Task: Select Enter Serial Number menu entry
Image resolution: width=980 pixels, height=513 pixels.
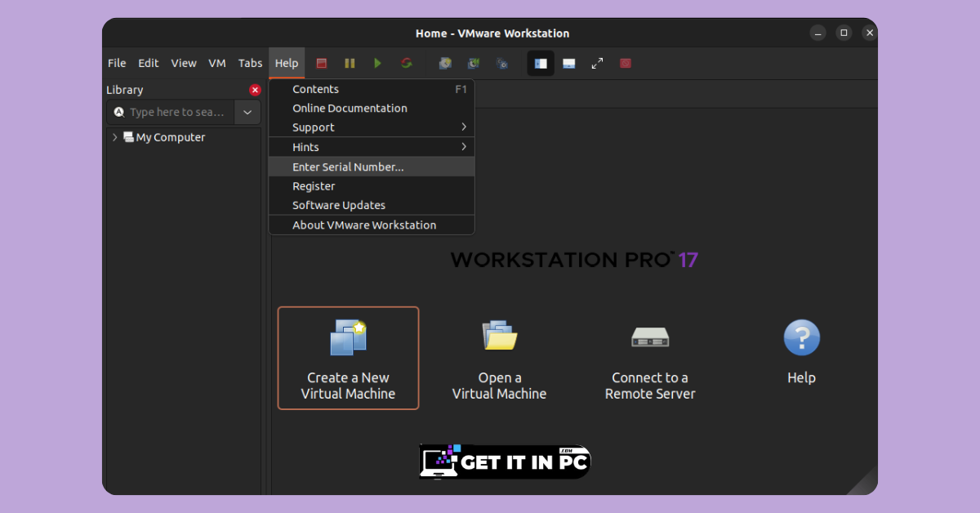Action: click(x=372, y=167)
